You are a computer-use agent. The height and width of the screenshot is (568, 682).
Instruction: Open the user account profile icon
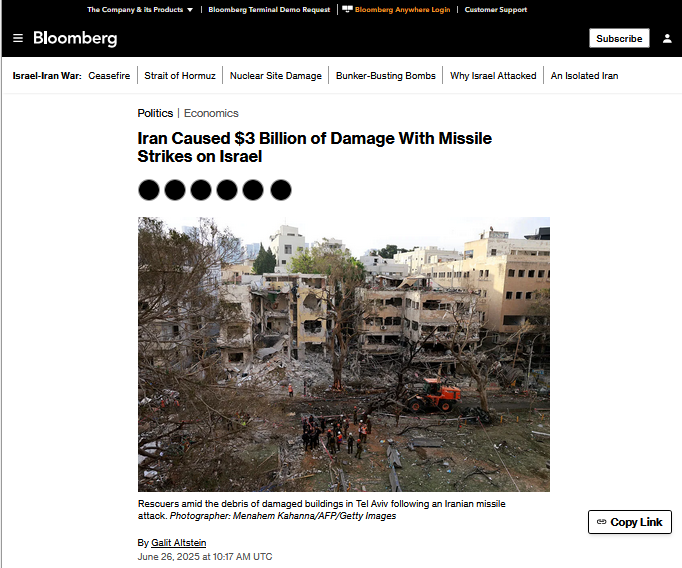coord(667,39)
